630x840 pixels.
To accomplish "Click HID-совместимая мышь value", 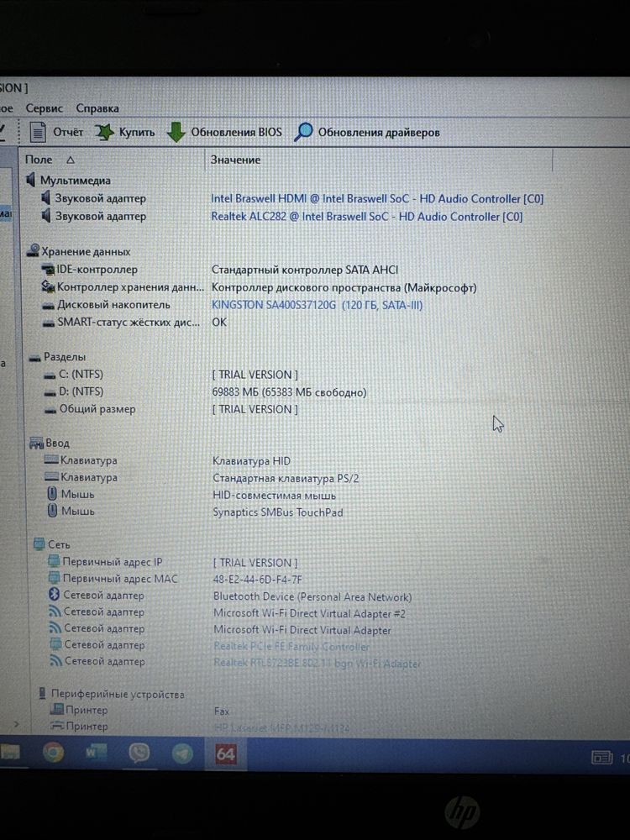I will click(x=275, y=495).
